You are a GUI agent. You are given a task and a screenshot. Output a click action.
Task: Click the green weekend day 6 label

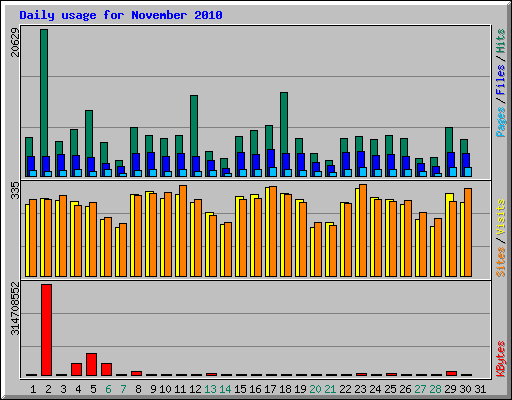(108, 389)
